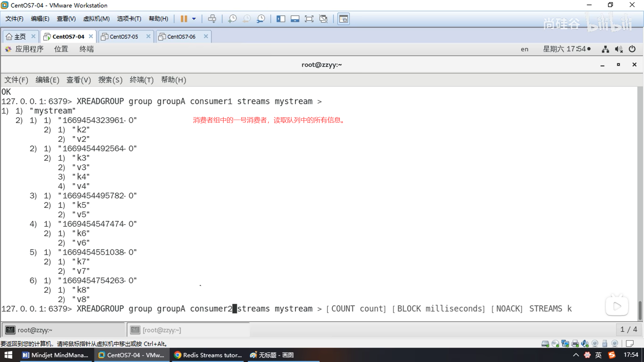Take a snapshot of the VM
The height and width of the screenshot is (362, 644).
coord(232,19)
